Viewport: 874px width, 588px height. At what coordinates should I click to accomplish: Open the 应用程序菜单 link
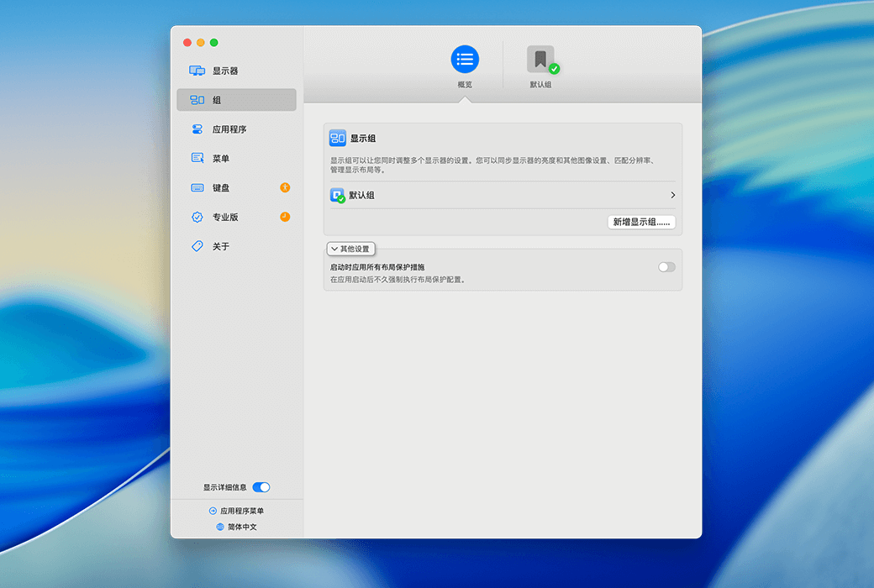click(x=236, y=511)
